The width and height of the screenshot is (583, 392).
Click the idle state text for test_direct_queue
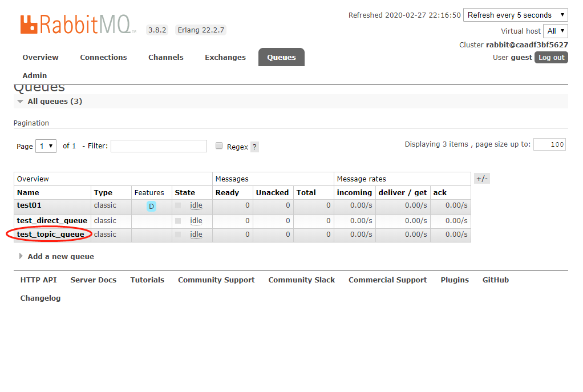click(196, 221)
